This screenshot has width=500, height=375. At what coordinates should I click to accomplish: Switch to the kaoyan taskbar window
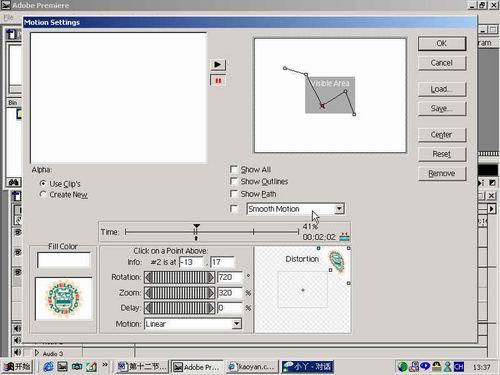coord(252,367)
